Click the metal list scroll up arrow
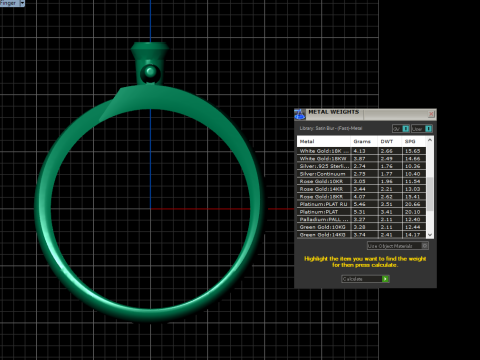The image size is (480, 360). click(430, 140)
